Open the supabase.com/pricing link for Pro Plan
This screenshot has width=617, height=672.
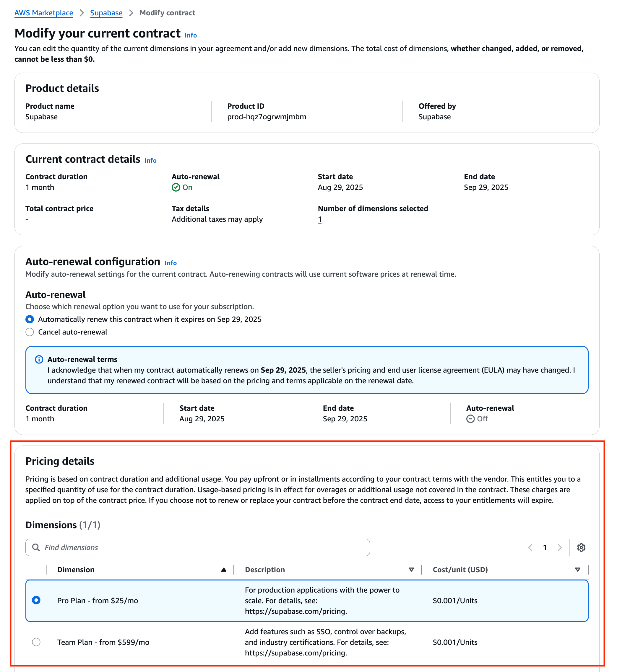click(x=296, y=611)
